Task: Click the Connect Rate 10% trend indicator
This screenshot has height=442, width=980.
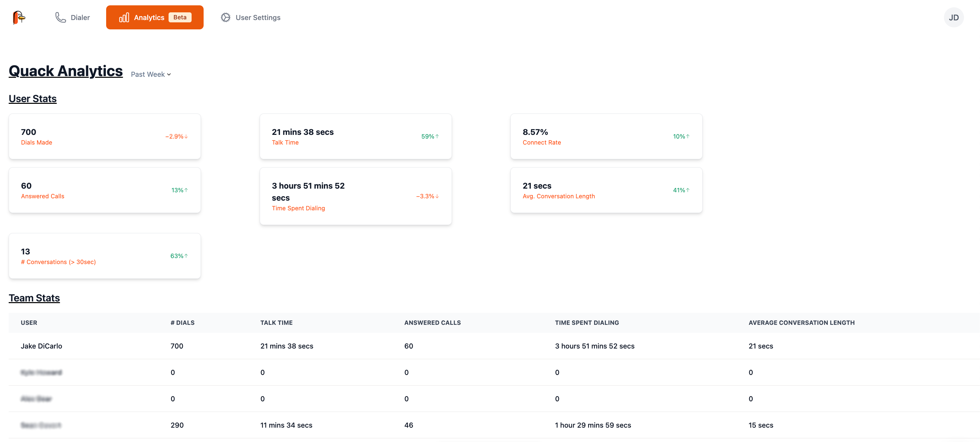Action: click(681, 137)
